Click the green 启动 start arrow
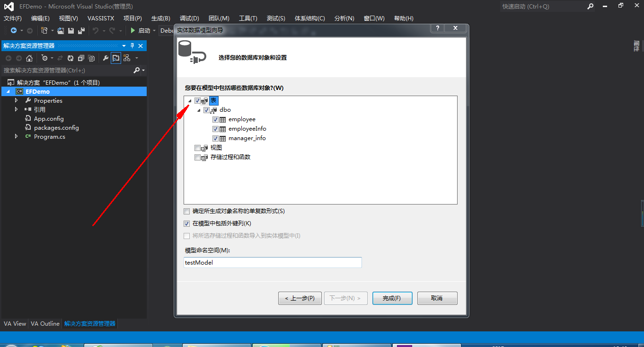 133,30
